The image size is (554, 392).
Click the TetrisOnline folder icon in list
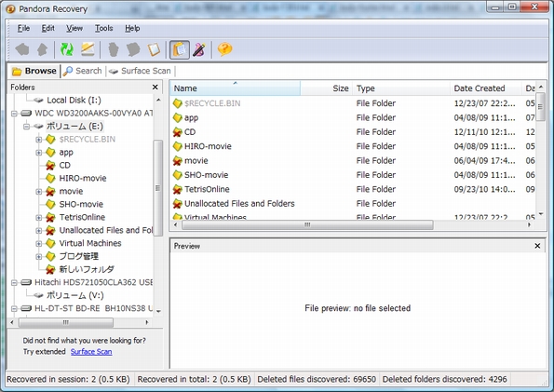[177, 189]
